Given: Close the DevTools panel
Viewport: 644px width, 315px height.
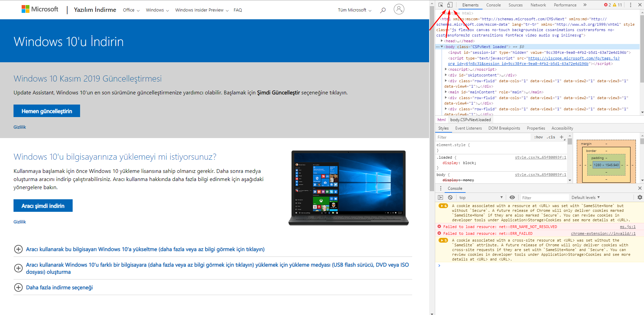Looking at the screenshot, I should (640, 5).
